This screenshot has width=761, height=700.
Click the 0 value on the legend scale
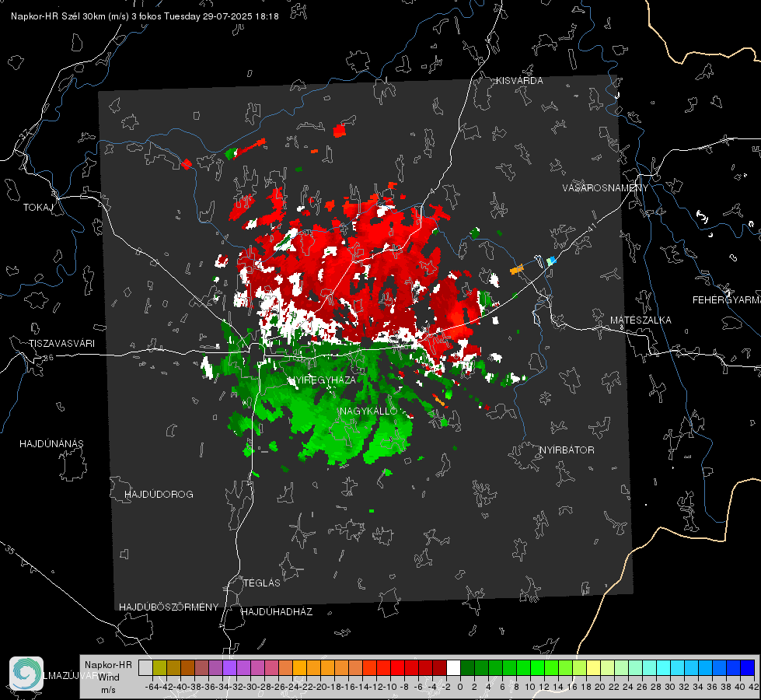tap(460, 687)
